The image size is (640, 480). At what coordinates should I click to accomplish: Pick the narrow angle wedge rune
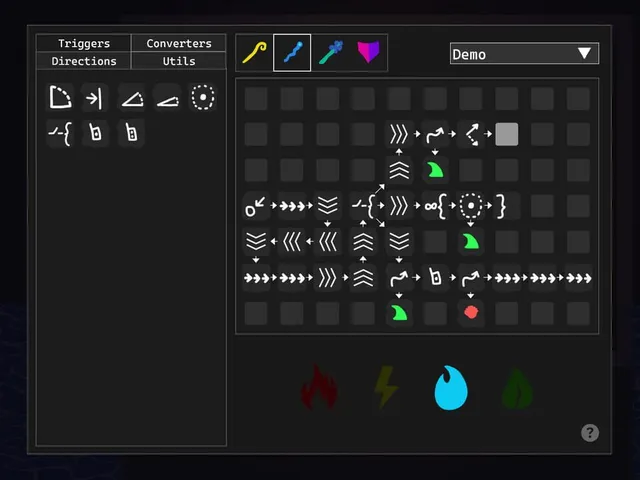coord(168,100)
